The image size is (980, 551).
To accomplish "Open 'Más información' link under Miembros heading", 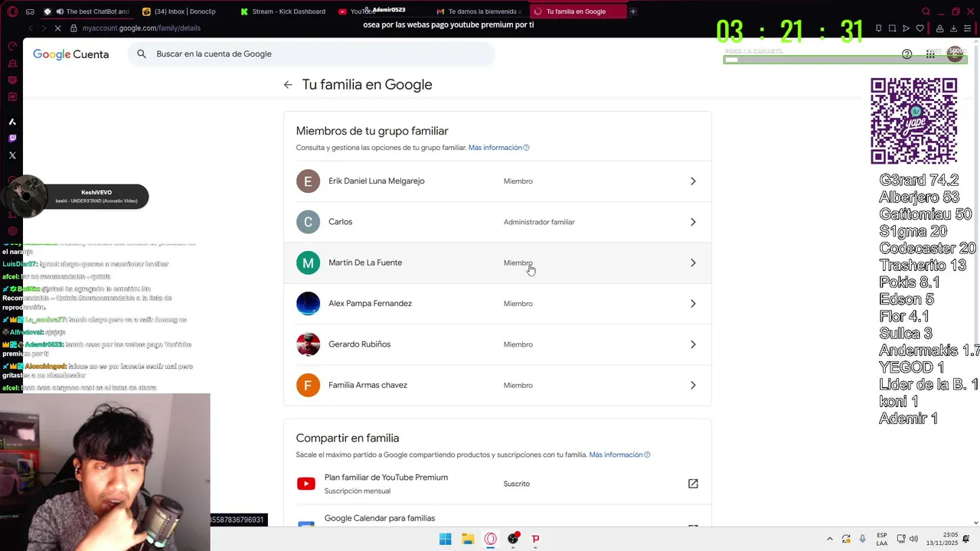I will coord(498,148).
